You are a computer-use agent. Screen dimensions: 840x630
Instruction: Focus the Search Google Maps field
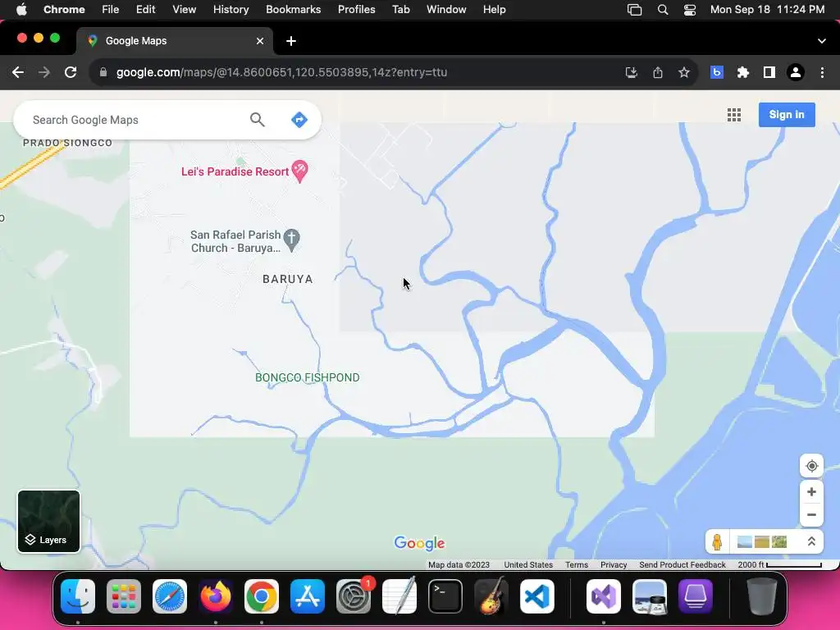(x=134, y=120)
